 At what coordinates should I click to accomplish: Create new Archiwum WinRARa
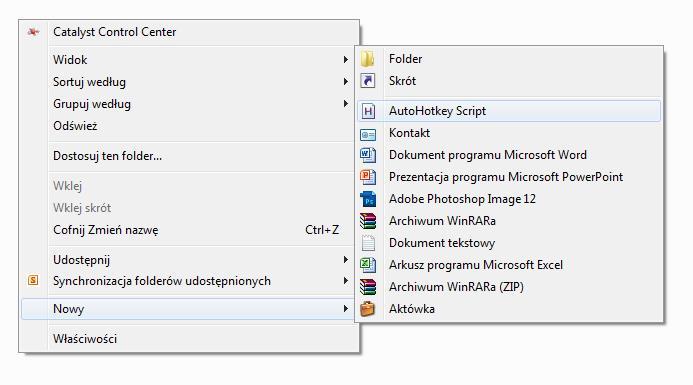(x=509, y=221)
